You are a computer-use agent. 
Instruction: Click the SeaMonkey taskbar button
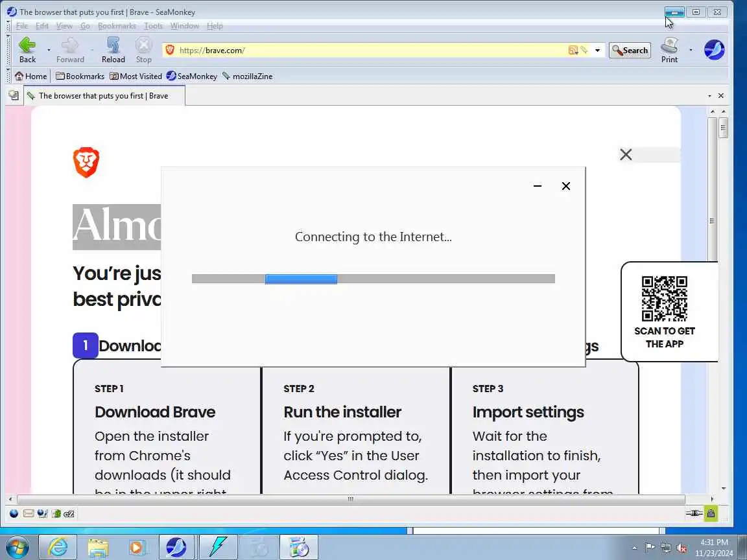pyautogui.click(x=177, y=547)
